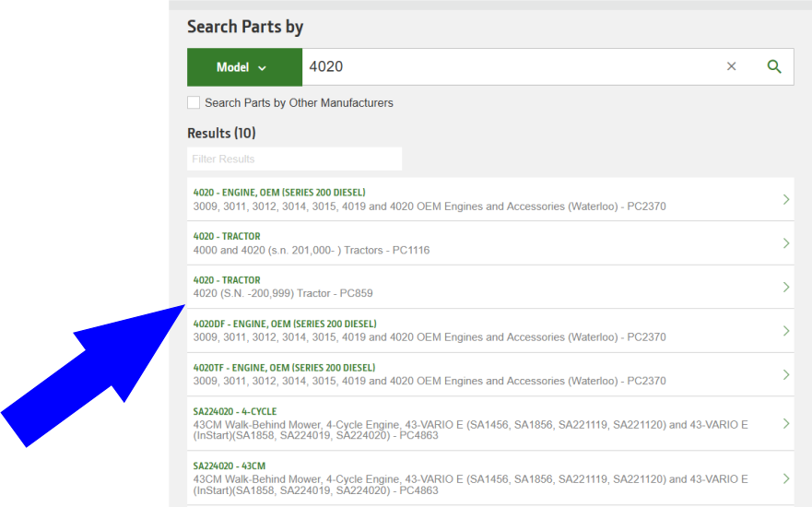Viewport: 812px width, 507px height.
Task: Click chevron on the PC1116 tractor row
Action: 786,243
